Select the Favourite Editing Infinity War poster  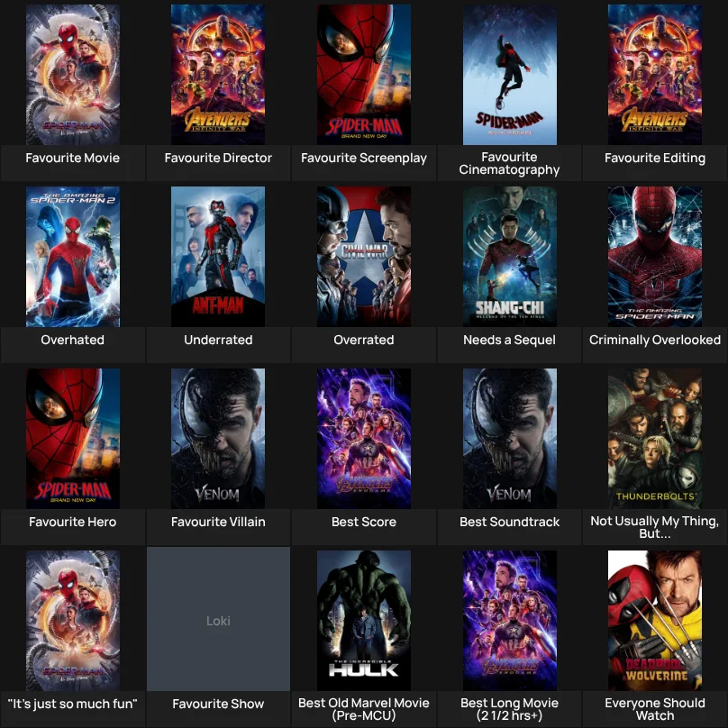pyautogui.click(x=655, y=75)
